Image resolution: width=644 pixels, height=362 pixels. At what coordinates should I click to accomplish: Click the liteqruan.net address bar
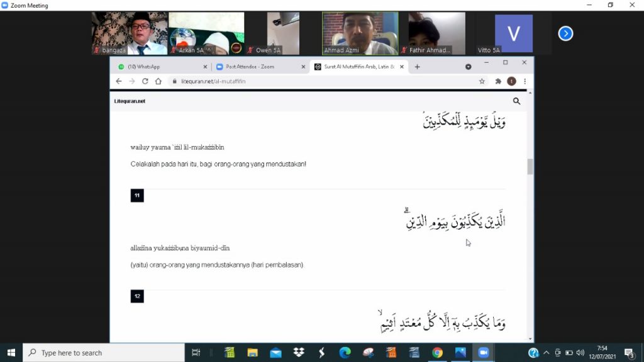pyautogui.click(x=314, y=81)
